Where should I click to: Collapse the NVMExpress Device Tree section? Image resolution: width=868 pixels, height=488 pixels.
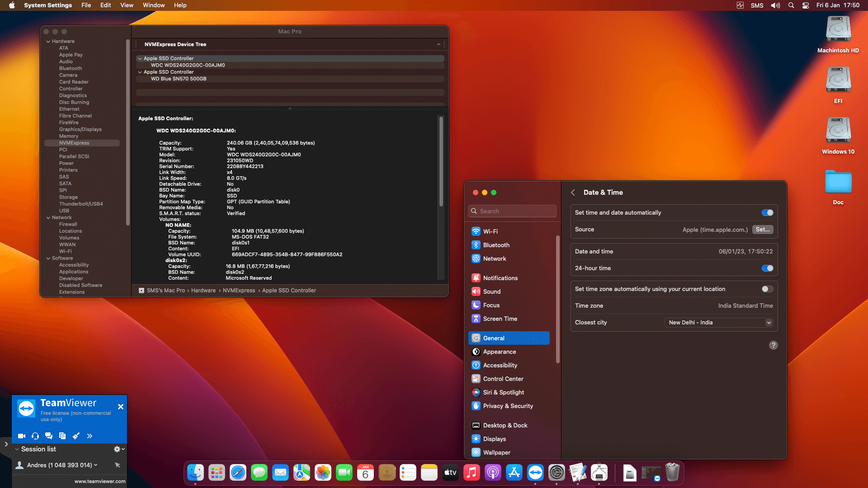click(439, 44)
